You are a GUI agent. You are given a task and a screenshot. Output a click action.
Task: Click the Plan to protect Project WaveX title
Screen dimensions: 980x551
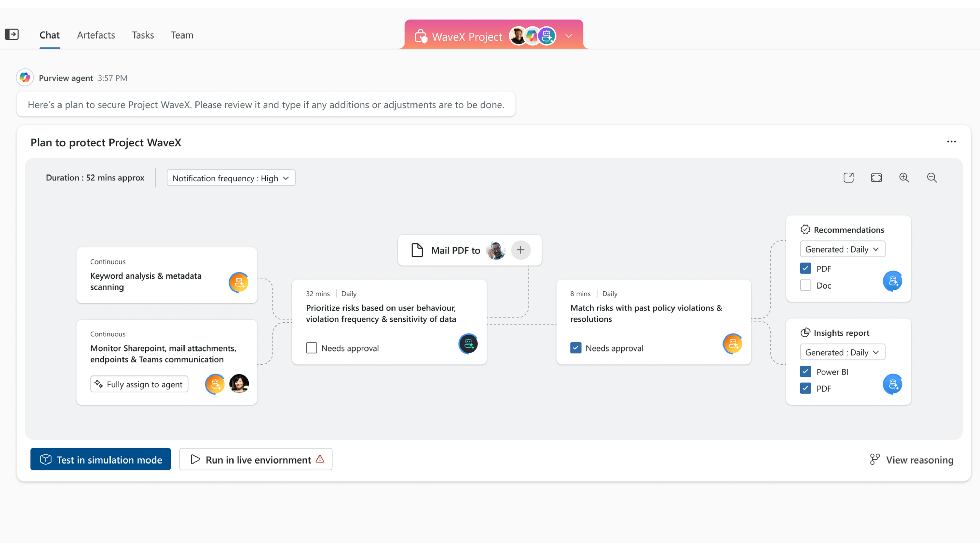point(106,143)
